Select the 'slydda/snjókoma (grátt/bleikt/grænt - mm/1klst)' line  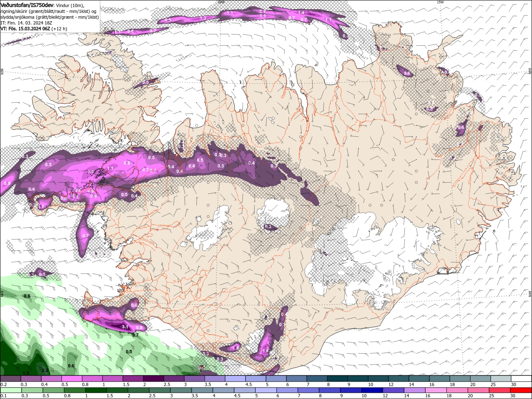pyautogui.click(x=49, y=17)
